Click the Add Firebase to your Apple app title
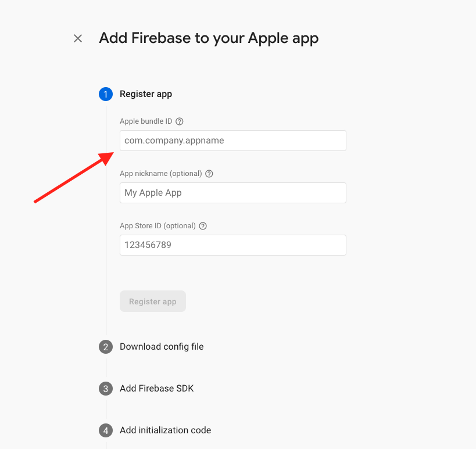Screen dimensions: 476x449 pyautogui.click(x=209, y=38)
